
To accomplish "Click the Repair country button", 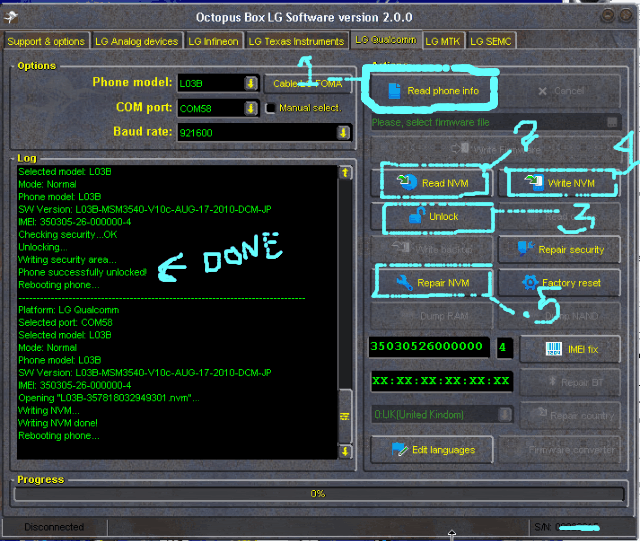I will [x=570, y=415].
